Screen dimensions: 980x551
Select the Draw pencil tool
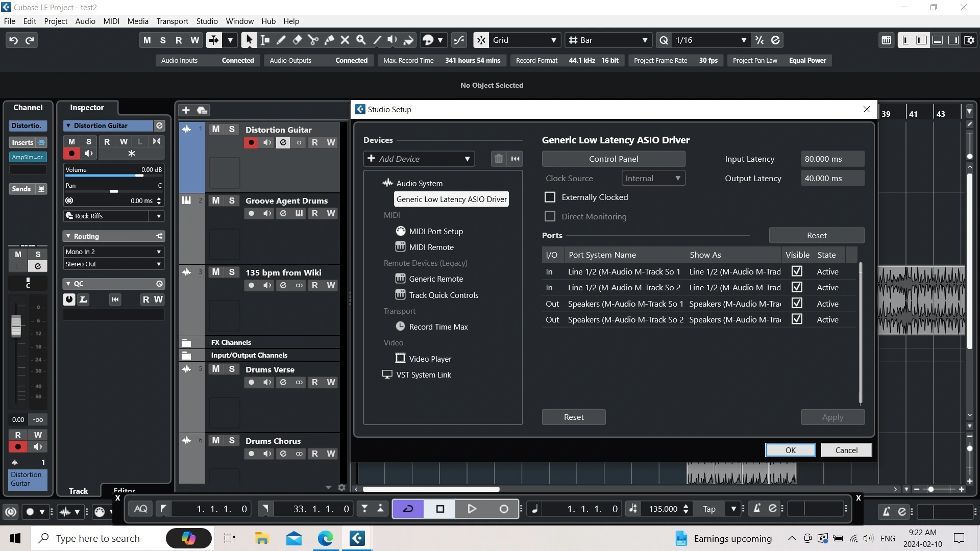[x=281, y=40]
